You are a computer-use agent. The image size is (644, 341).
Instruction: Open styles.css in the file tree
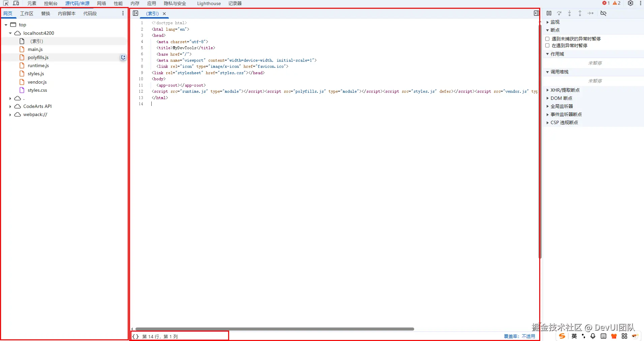coord(37,90)
